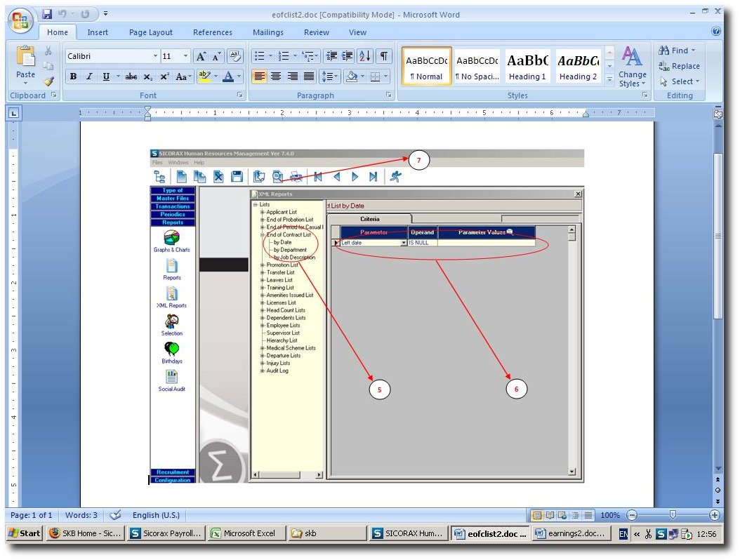Open the Mailings ribbon tab

pyautogui.click(x=267, y=32)
